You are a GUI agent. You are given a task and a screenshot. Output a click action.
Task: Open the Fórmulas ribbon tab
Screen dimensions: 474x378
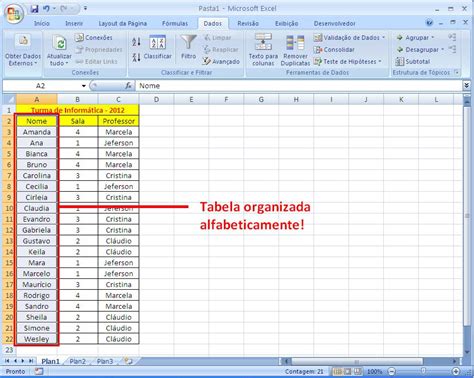[x=175, y=23]
